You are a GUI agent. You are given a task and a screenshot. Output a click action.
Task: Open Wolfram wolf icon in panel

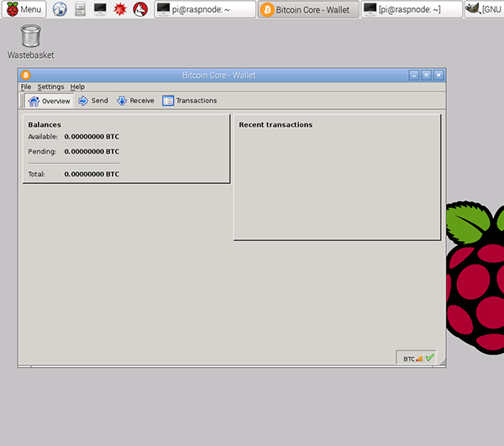(x=140, y=9)
